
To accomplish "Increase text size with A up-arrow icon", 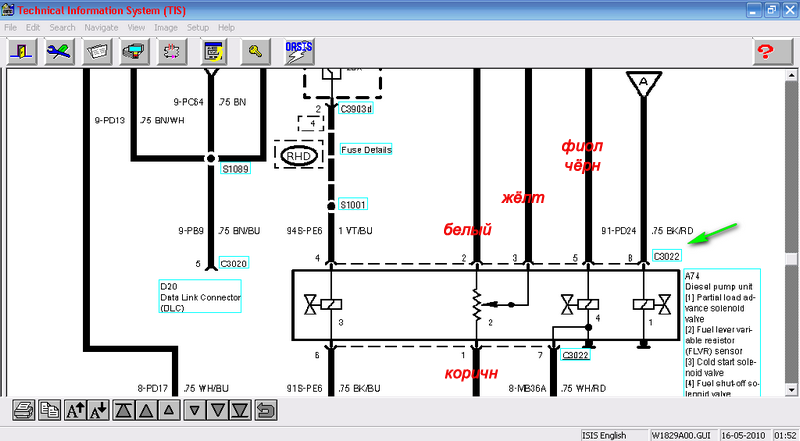I will (76, 409).
